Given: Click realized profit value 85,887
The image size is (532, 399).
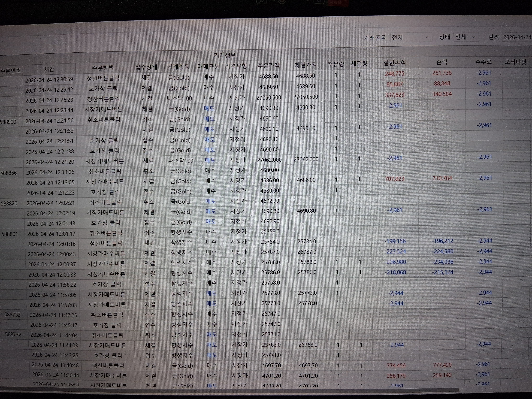Looking at the screenshot, I should [394, 84].
